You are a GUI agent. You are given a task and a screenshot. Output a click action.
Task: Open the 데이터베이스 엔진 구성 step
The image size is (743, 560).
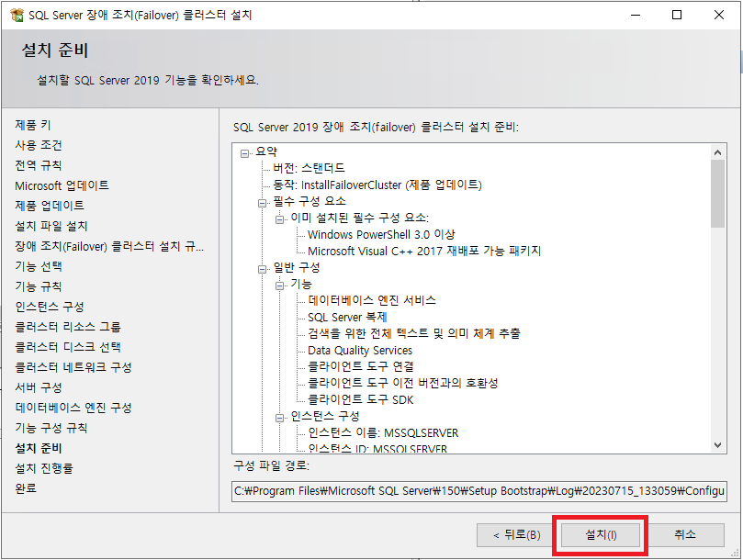pos(73,408)
